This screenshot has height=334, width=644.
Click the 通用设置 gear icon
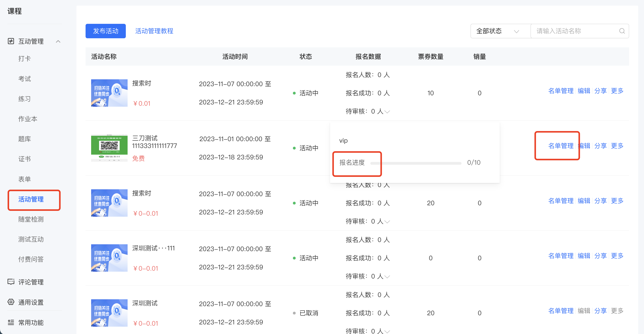click(x=11, y=302)
